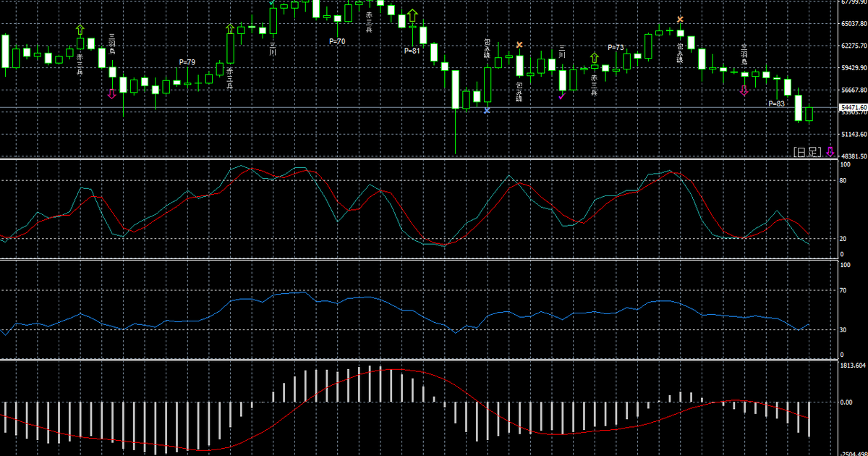Select the pink down arrow above P=83
Screen dimensions: 868x456
click(x=744, y=90)
